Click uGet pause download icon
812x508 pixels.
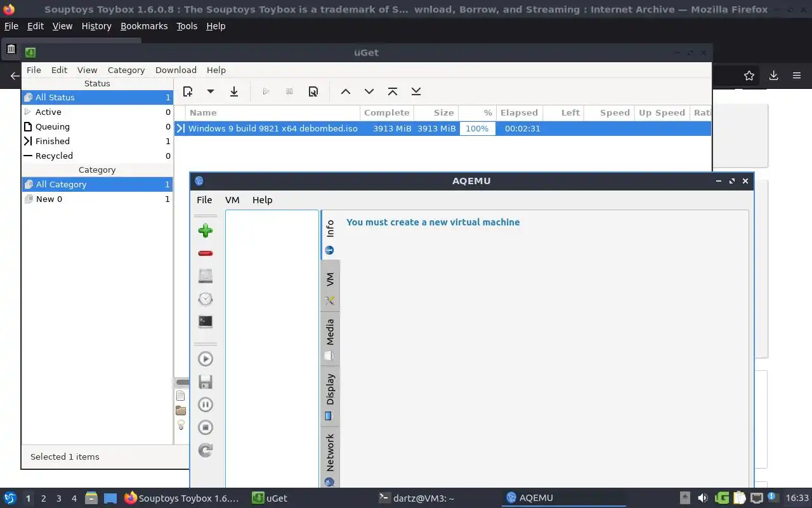(289, 91)
